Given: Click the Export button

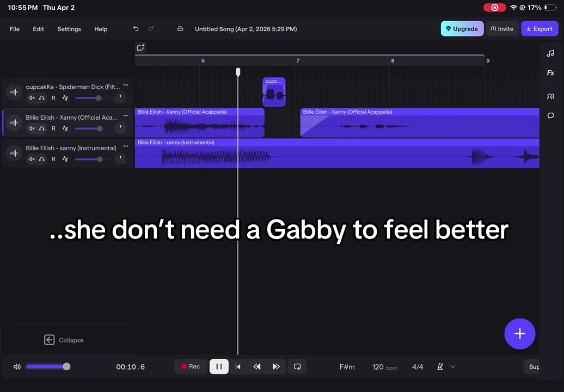Looking at the screenshot, I should pyautogui.click(x=540, y=29).
